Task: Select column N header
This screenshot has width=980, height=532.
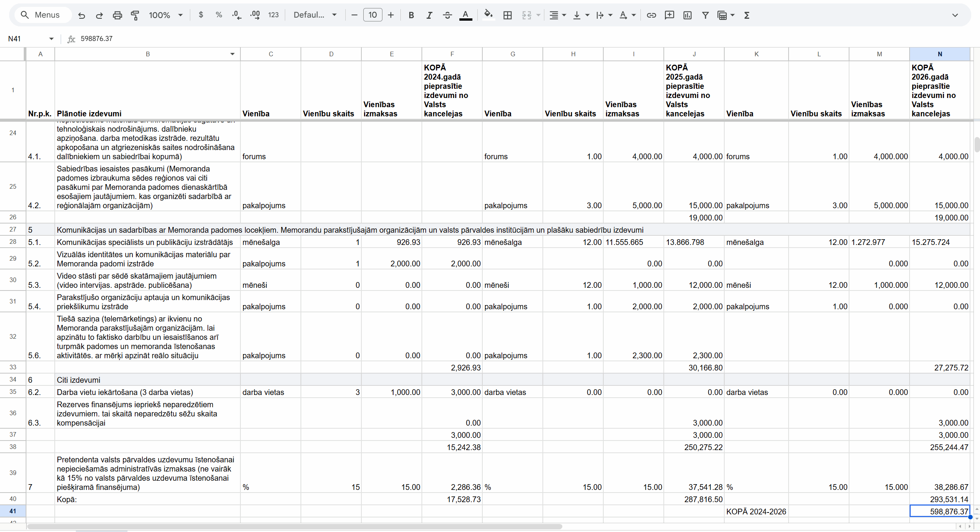Action: point(939,54)
